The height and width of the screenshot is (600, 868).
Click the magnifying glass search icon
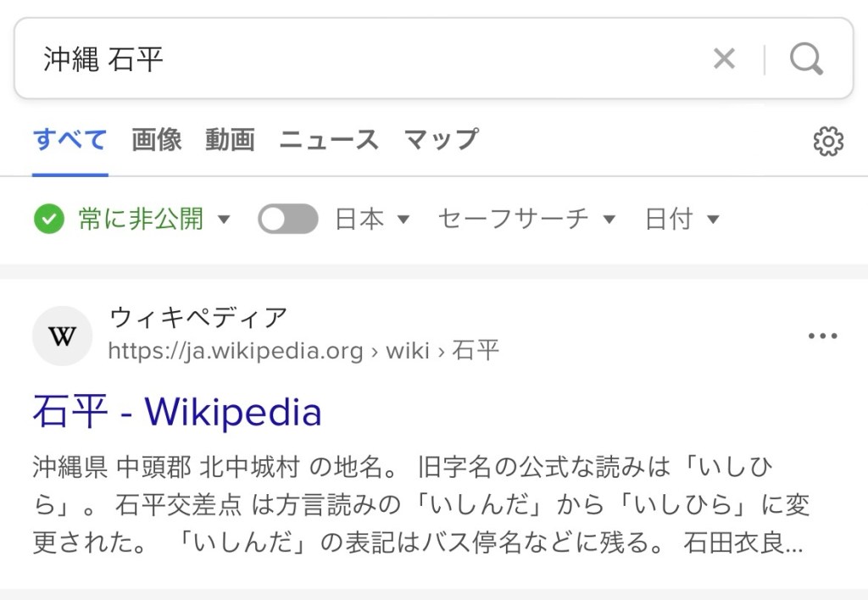[x=806, y=59]
